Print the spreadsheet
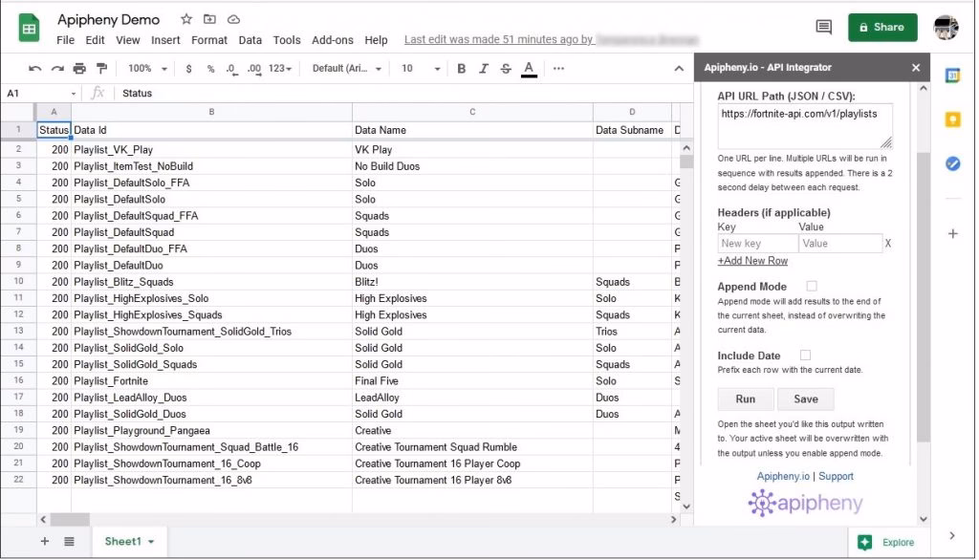 coord(79,69)
